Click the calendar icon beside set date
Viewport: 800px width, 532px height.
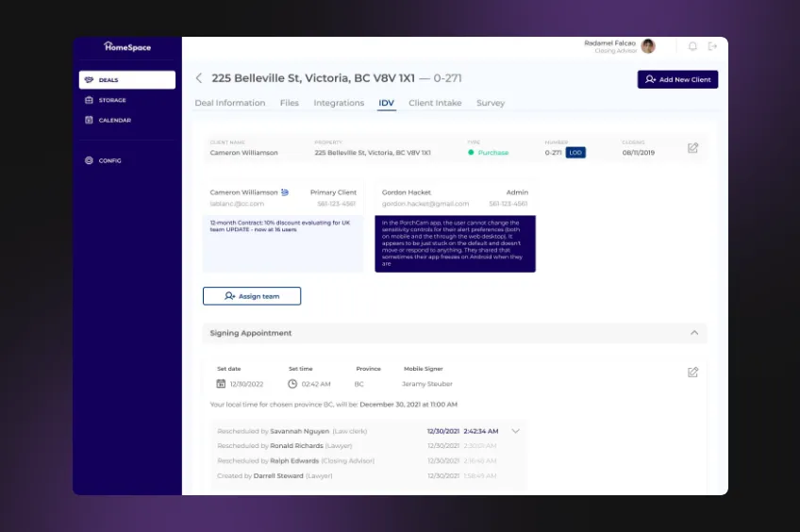click(221, 384)
